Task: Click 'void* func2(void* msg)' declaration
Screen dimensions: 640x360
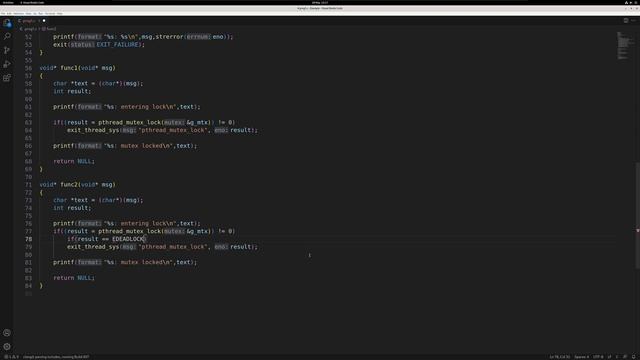Action: click(x=78, y=184)
